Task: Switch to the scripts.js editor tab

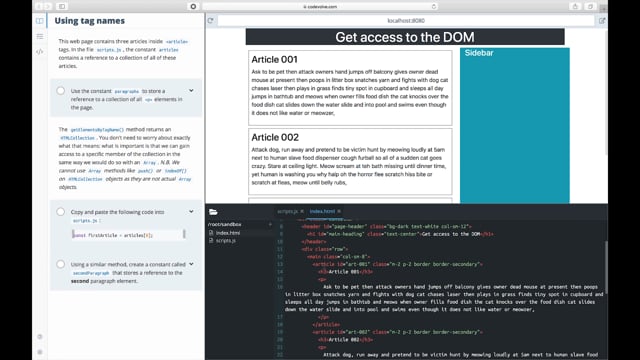Action: tap(287, 211)
